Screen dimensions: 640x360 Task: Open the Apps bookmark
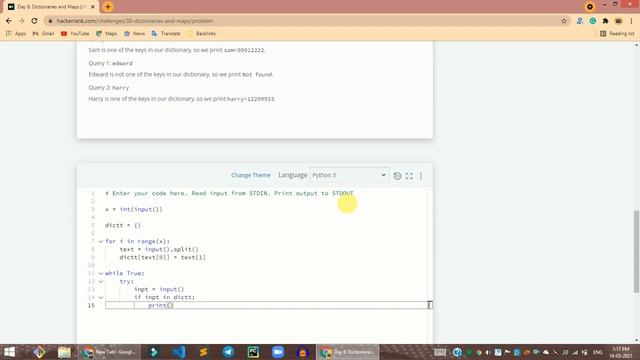click(16, 33)
